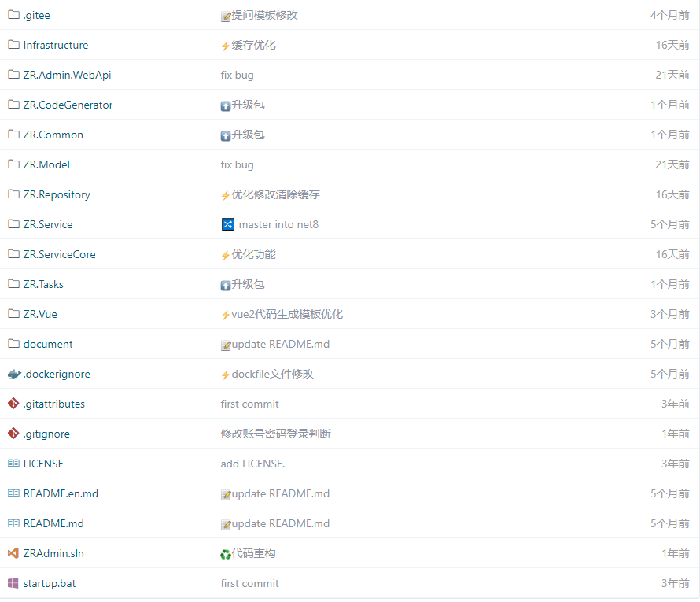The width and height of the screenshot is (700, 602).
Task: Click the Visual Studio icon beside ZRAdmin.sln
Action: (x=13, y=553)
